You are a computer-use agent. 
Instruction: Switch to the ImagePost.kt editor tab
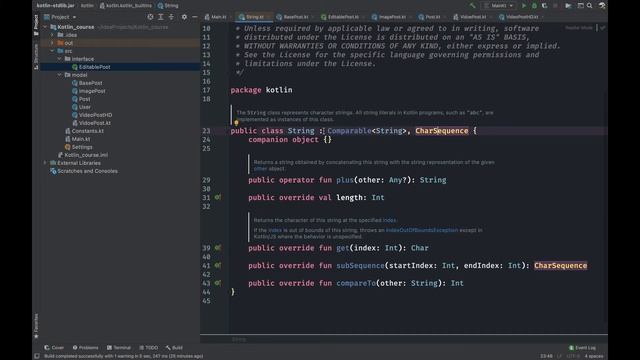click(389, 17)
